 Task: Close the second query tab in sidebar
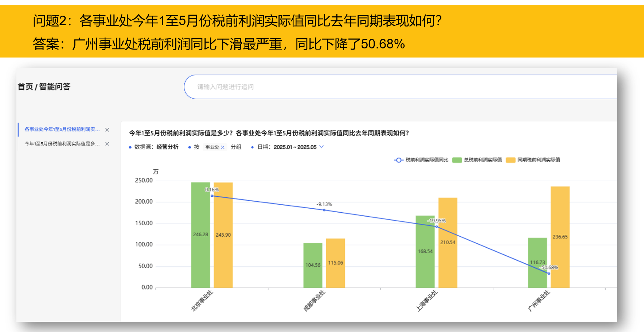point(107,144)
